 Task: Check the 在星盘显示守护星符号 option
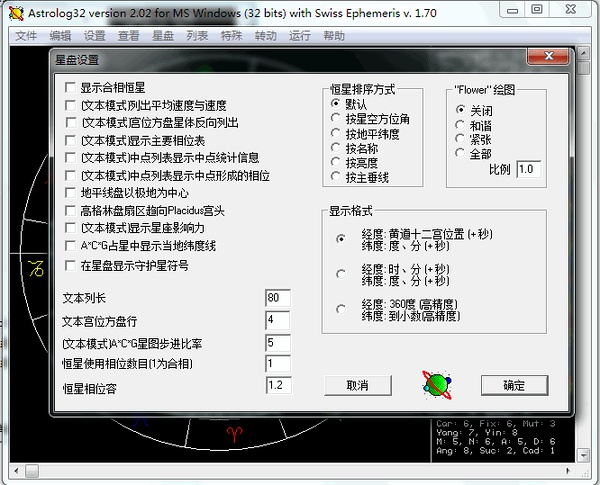(69, 265)
